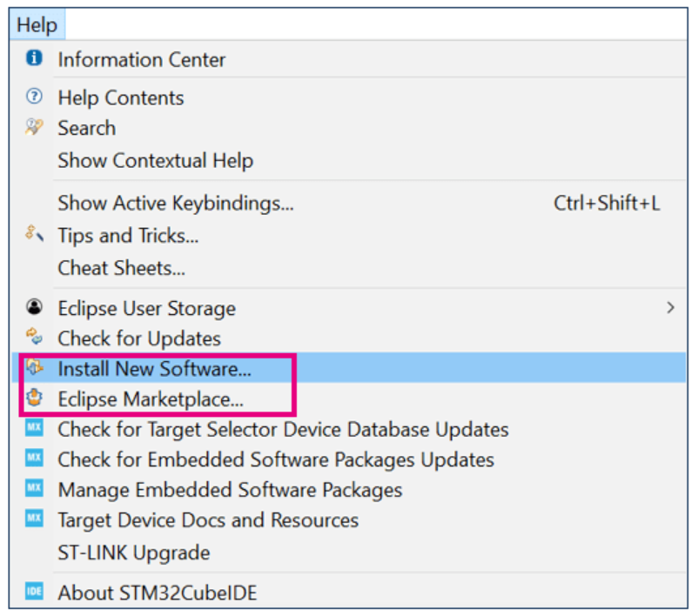Launch ST-LINK Upgrade
This screenshot has width=698, height=616.
tap(134, 552)
